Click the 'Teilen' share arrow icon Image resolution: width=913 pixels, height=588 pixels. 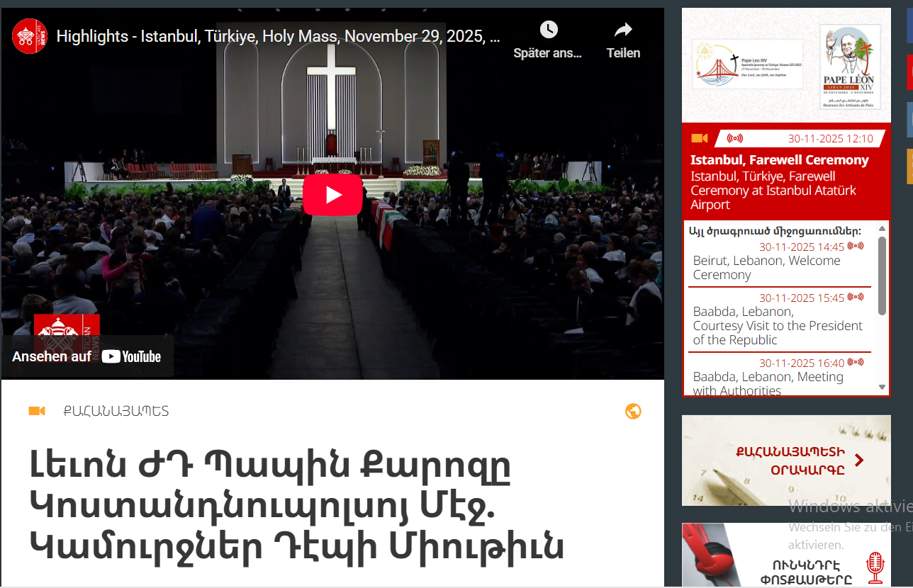[x=623, y=30]
